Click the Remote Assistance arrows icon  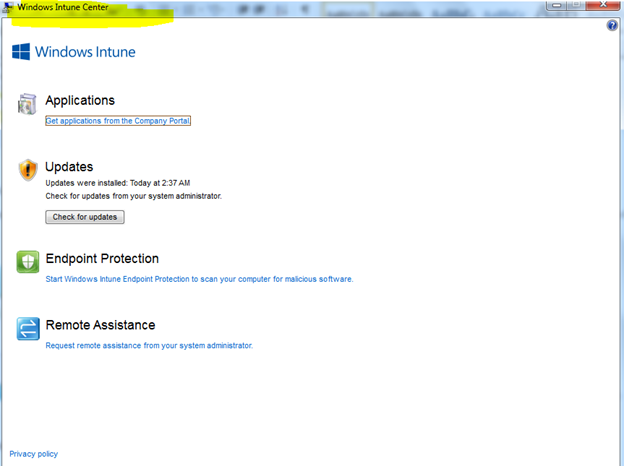tap(28, 328)
